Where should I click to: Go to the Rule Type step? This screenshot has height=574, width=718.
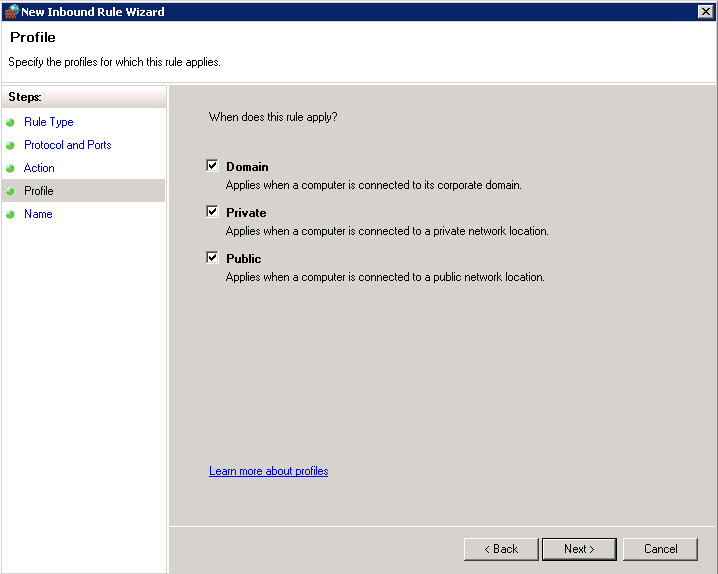point(49,122)
